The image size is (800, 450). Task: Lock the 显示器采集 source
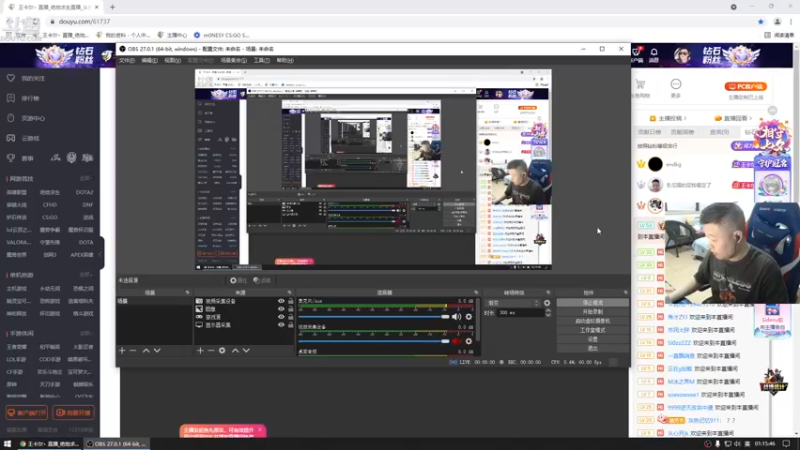point(290,324)
